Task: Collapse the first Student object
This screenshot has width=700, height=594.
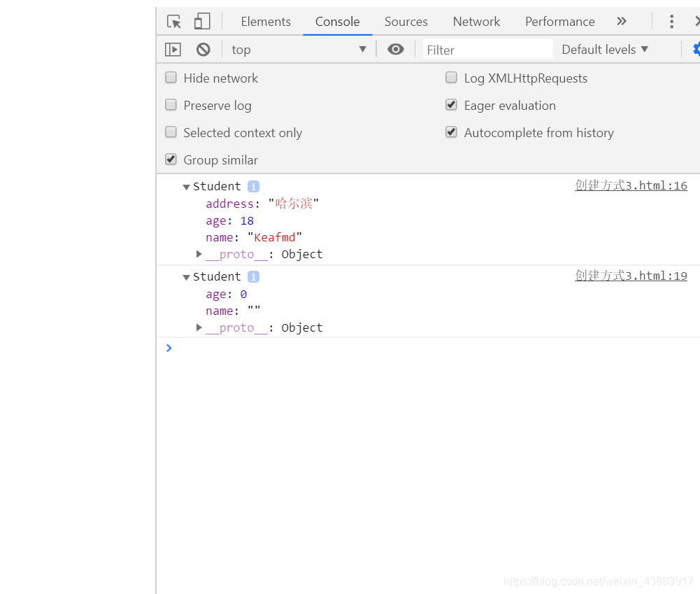Action: pyautogui.click(x=187, y=187)
